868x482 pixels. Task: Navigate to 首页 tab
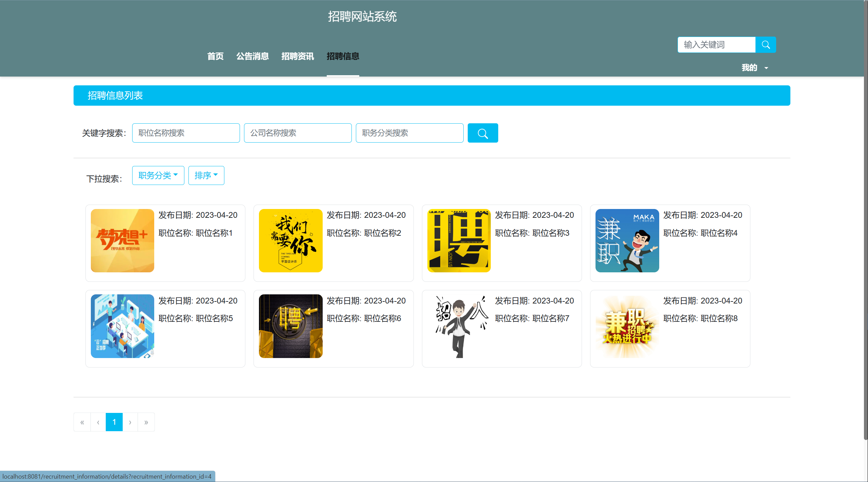coord(215,56)
